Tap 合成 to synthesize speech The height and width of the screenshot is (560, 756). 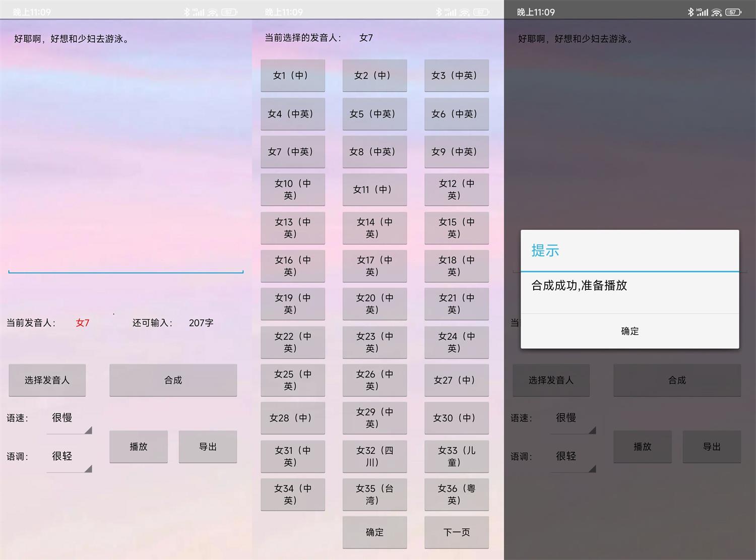[172, 380]
